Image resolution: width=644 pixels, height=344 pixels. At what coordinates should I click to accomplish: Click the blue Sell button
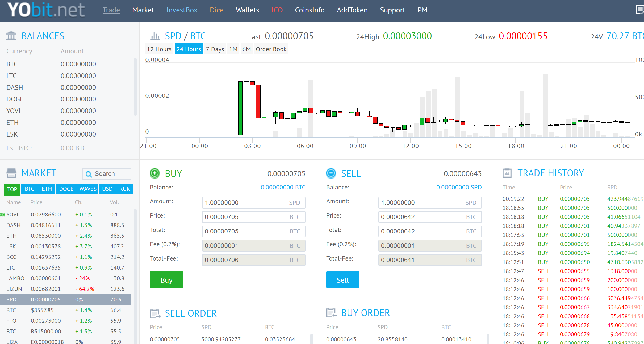343,280
